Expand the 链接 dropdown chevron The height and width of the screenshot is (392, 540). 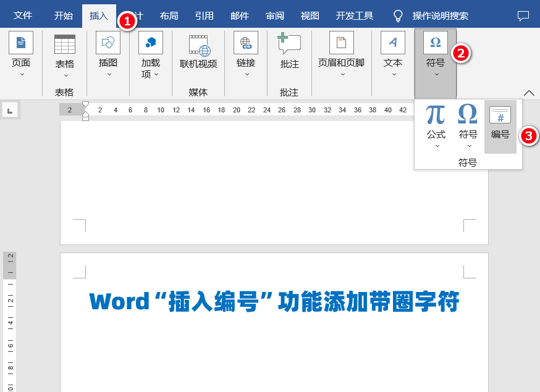[247, 75]
